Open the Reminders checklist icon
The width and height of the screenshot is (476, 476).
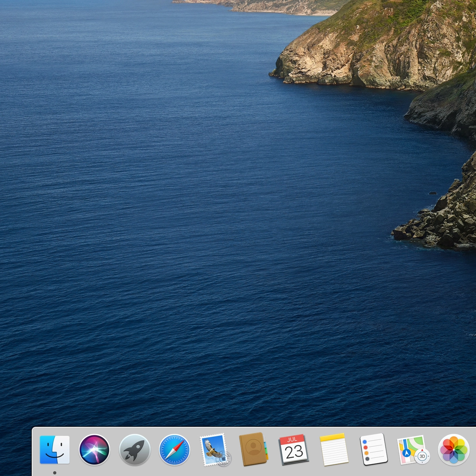point(373,450)
